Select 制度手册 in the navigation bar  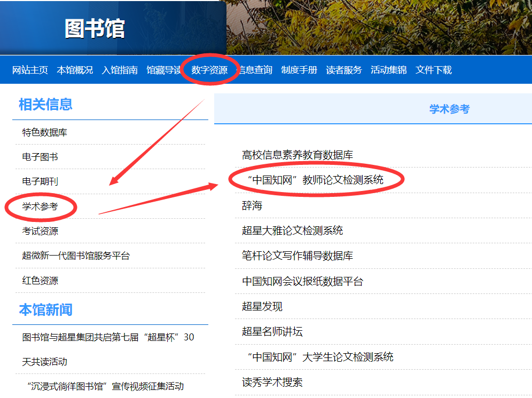click(299, 70)
